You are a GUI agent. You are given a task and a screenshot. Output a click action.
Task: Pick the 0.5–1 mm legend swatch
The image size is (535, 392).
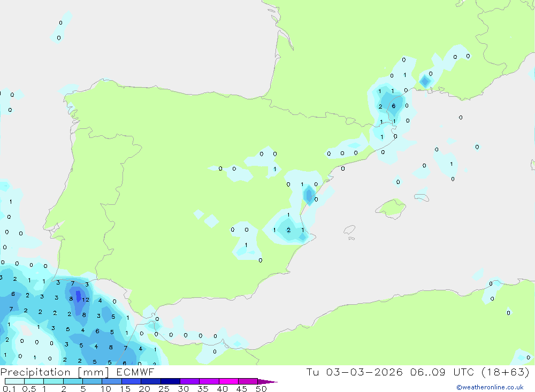[34, 381]
